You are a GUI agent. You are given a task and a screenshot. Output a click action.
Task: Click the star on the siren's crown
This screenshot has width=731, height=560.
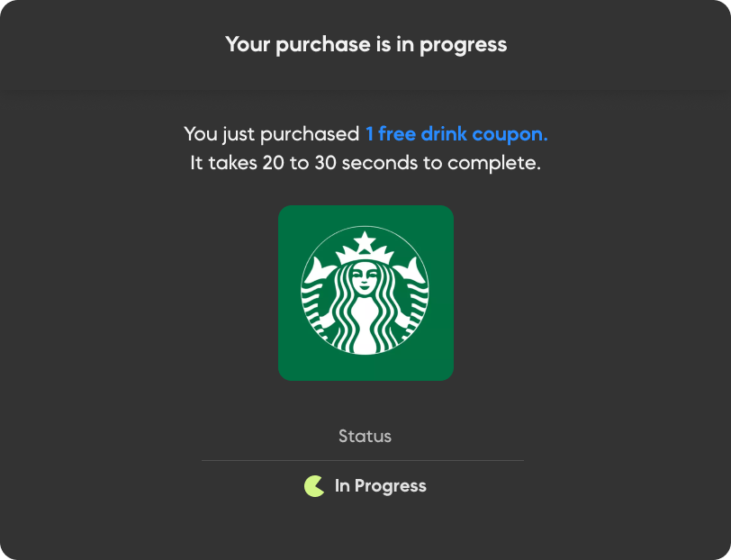pyautogui.click(x=365, y=241)
